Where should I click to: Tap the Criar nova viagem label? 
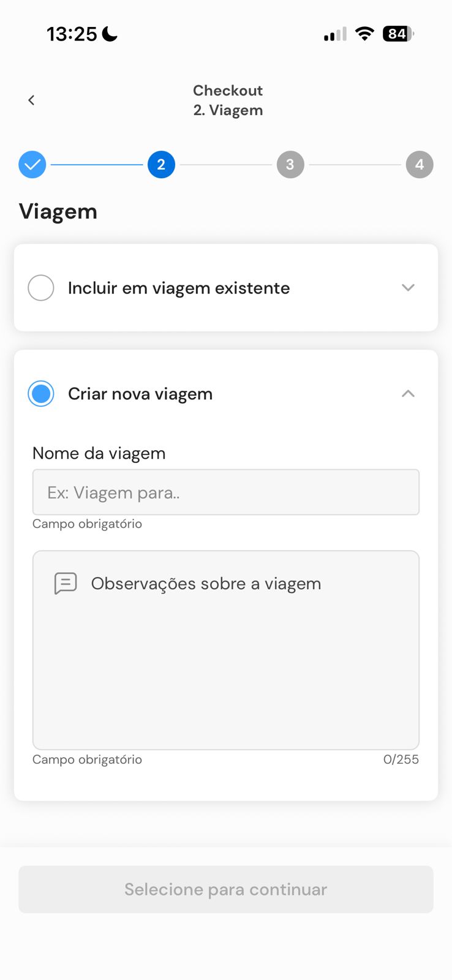click(140, 394)
